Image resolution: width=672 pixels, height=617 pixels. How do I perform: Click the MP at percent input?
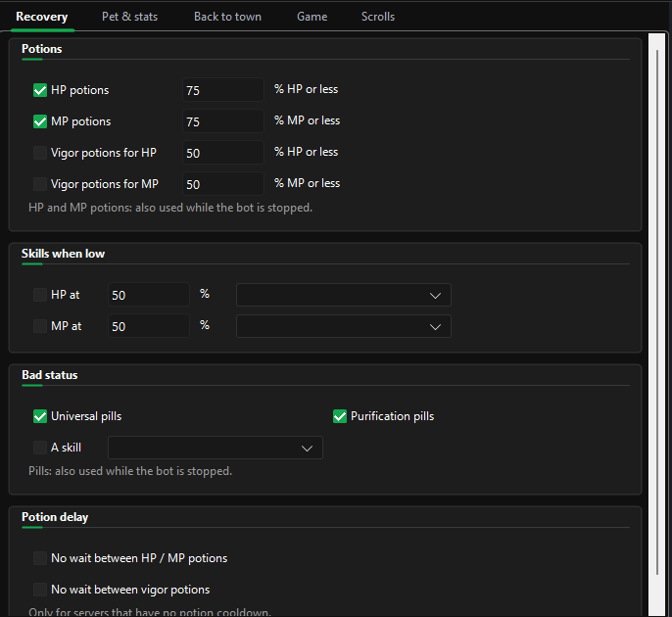pos(149,326)
